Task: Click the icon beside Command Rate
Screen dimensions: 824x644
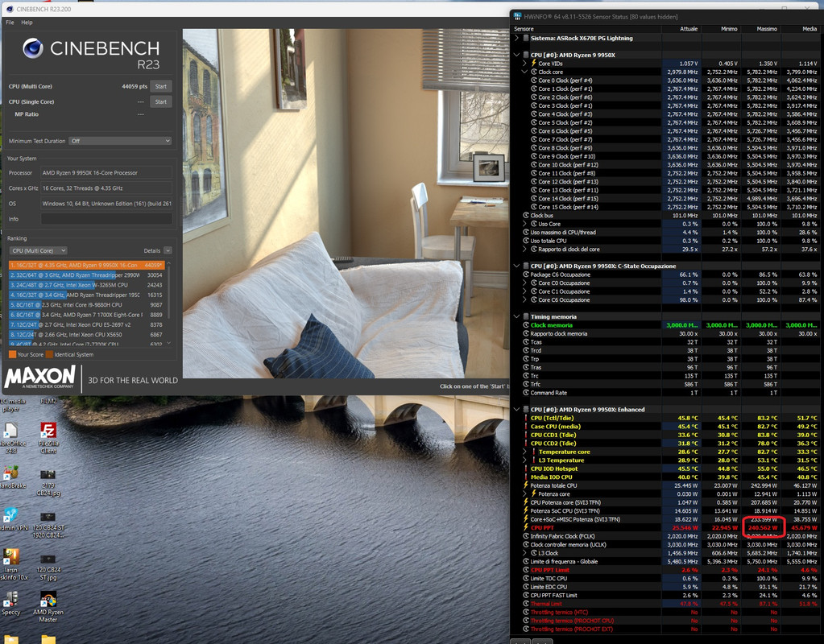Action: click(x=526, y=392)
